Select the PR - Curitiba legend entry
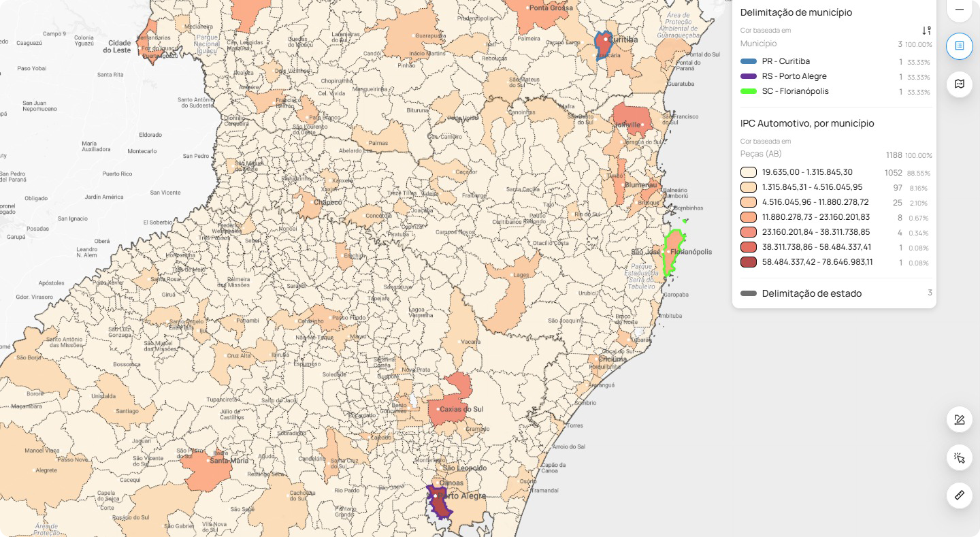This screenshot has height=537, width=980. (x=786, y=61)
